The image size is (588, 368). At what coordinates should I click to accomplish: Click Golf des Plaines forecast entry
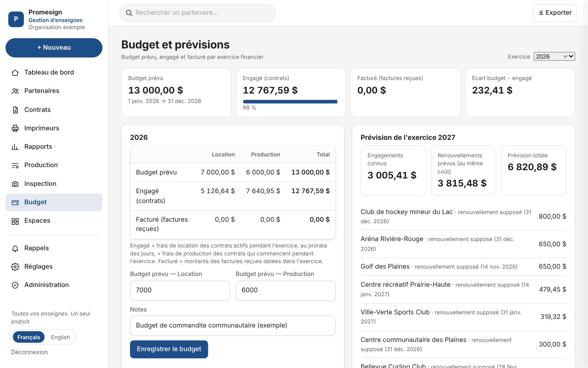463,266
